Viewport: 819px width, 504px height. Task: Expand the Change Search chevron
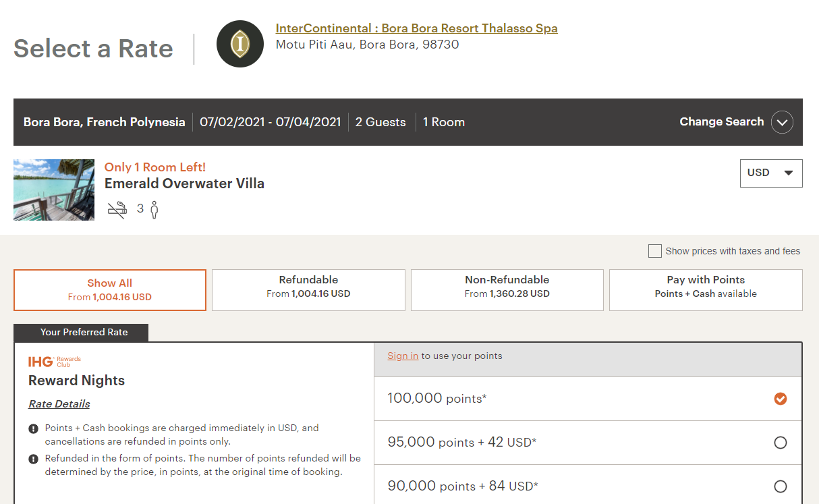(x=782, y=122)
